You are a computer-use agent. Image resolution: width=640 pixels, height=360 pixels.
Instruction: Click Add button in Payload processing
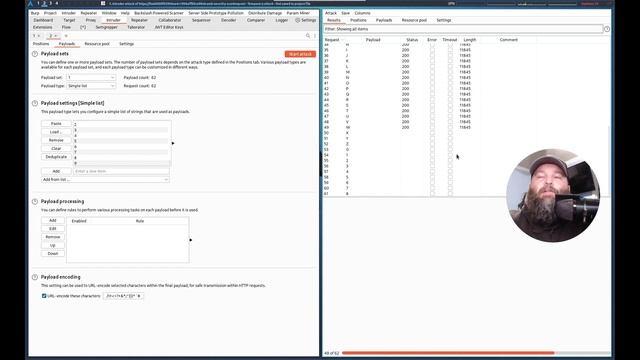point(53,220)
